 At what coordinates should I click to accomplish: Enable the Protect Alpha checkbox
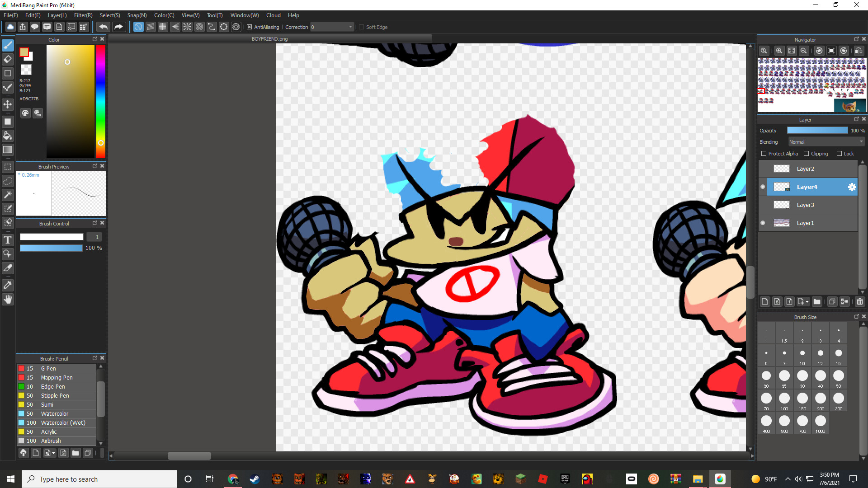764,153
